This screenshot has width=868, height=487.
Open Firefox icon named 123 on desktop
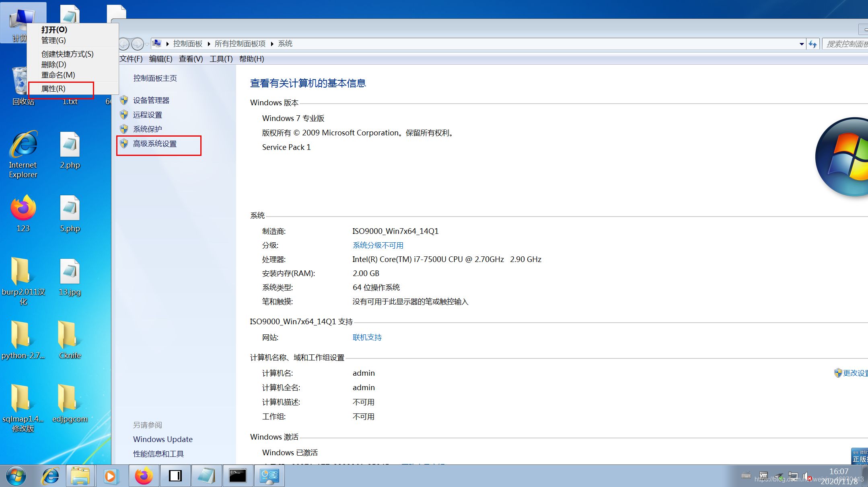[23, 208]
